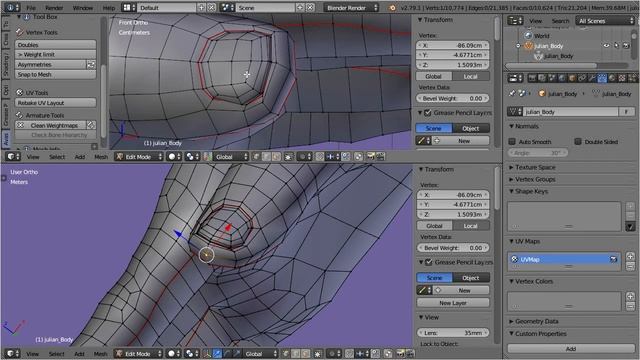
Task: Adjust upper Bevel Weight slider
Action: [x=453, y=98]
